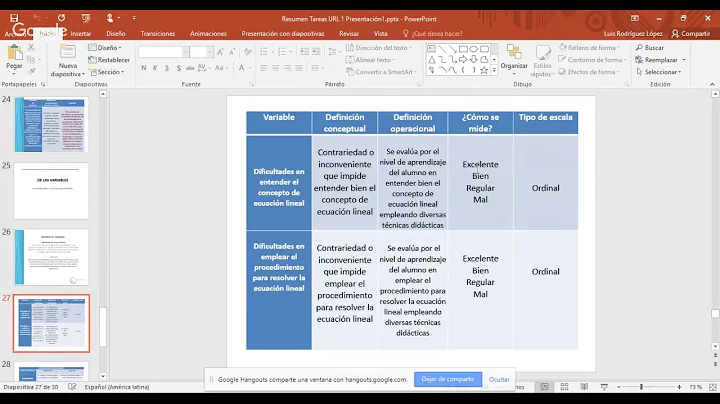Click Convertir a SmartArt button
The image size is (720, 404).
(382, 72)
